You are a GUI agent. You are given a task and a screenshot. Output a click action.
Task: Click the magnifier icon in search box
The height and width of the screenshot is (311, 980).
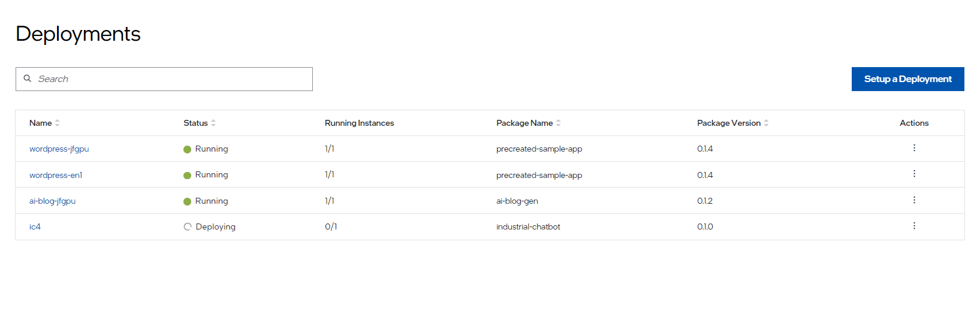28,78
